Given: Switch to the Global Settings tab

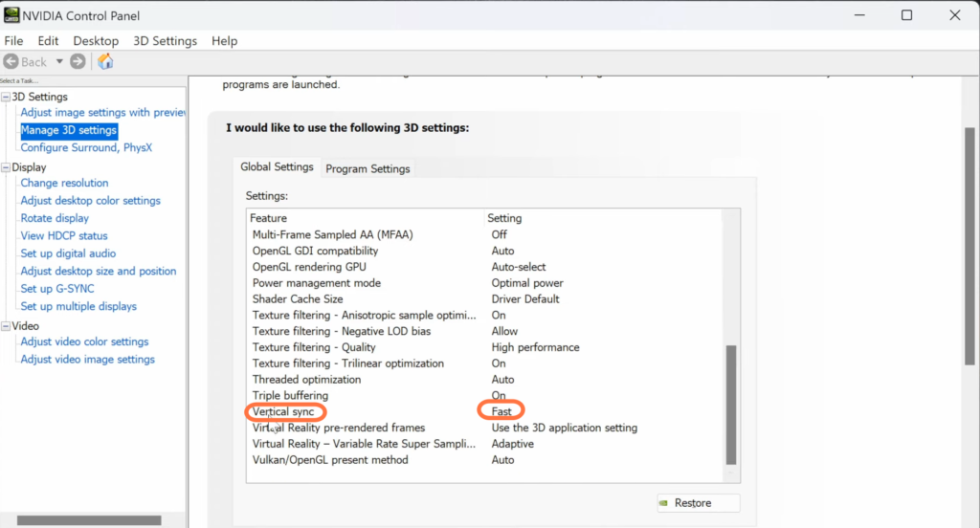Looking at the screenshot, I should coord(277,166).
